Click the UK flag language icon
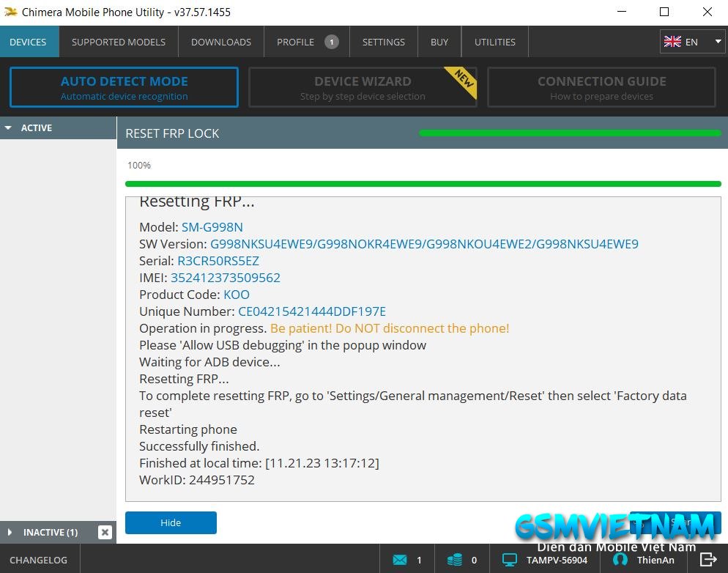728x573 pixels. pyautogui.click(x=672, y=42)
